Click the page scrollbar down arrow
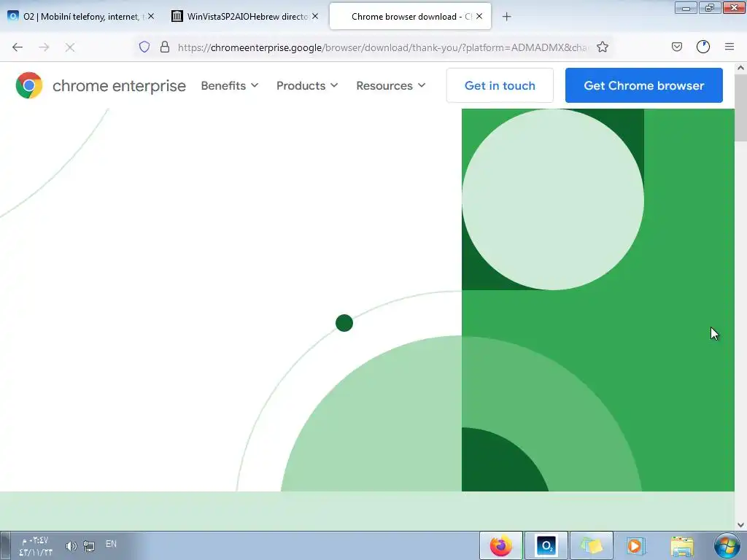Viewport: 747px width, 560px height. [x=741, y=525]
